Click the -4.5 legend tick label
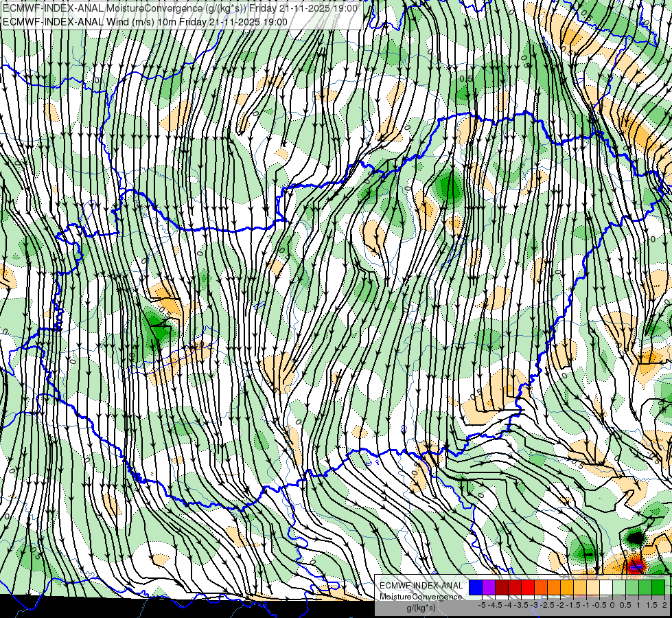The height and width of the screenshot is (618, 672). (x=495, y=605)
